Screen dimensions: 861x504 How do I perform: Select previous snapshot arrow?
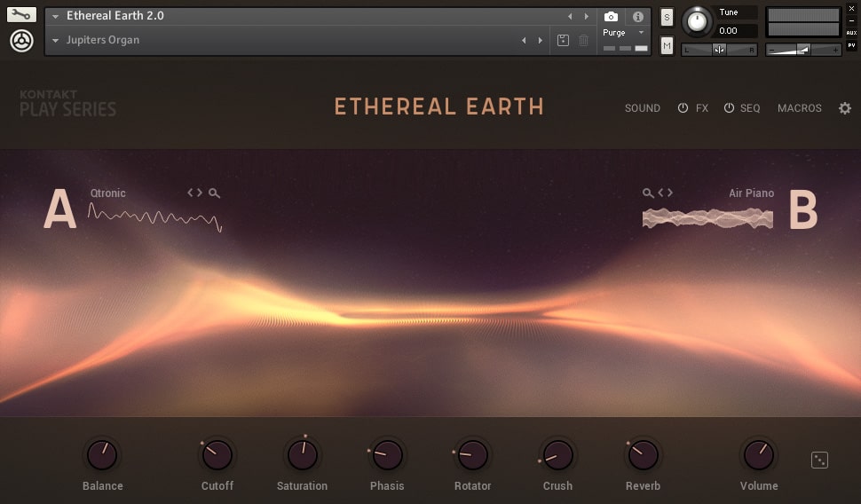pyautogui.click(x=524, y=40)
